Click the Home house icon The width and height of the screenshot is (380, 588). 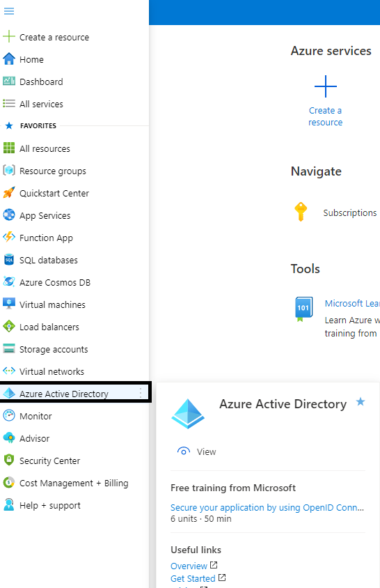pyautogui.click(x=9, y=59)
